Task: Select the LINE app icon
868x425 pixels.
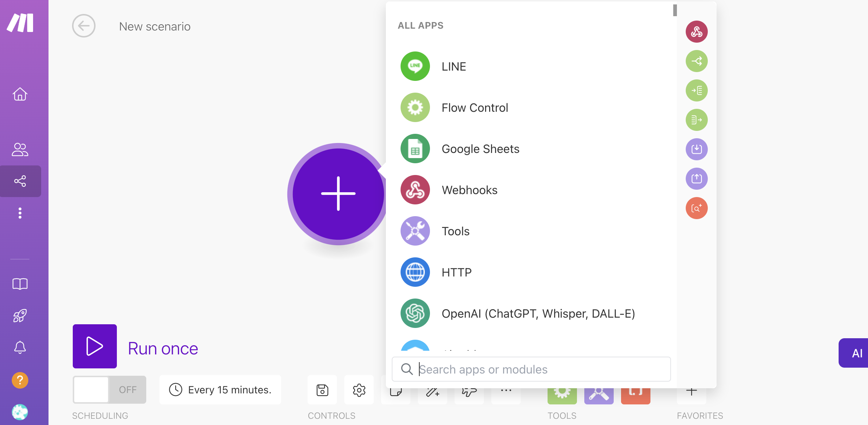Action: point(415,67)
